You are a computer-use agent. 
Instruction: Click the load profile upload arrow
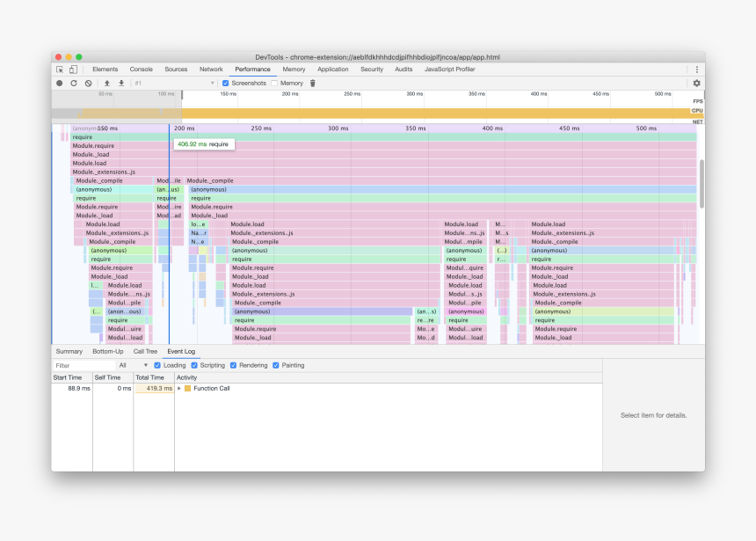point(107,84)
